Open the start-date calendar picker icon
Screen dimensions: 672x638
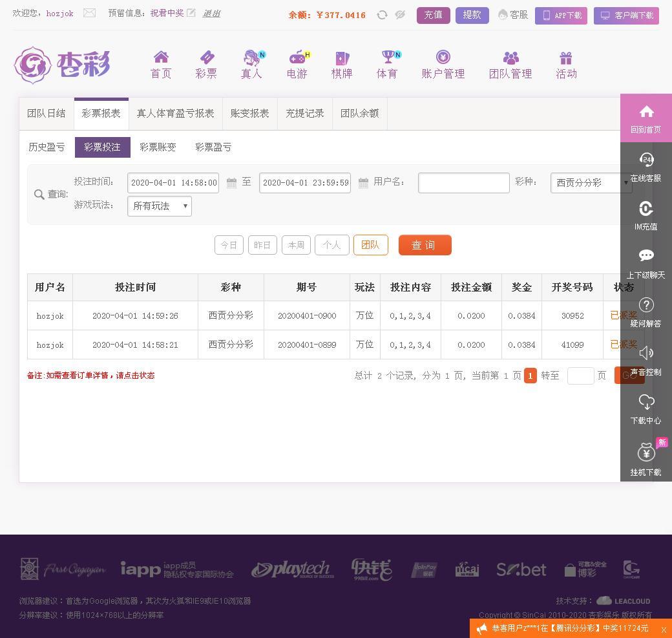(x=231, y=183)
